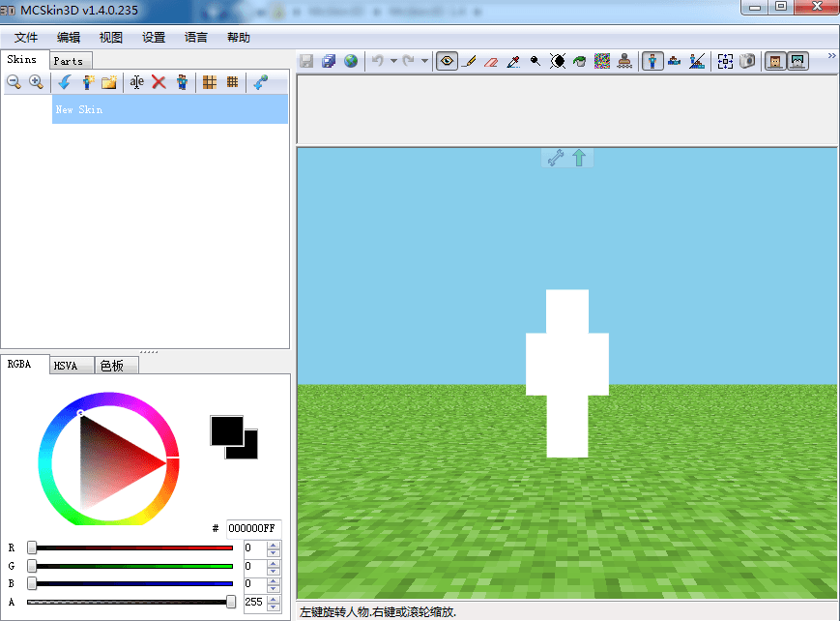This screenshot has height=621, width=840.
Task: Open the 语言 menu
Action: (196, 38)
